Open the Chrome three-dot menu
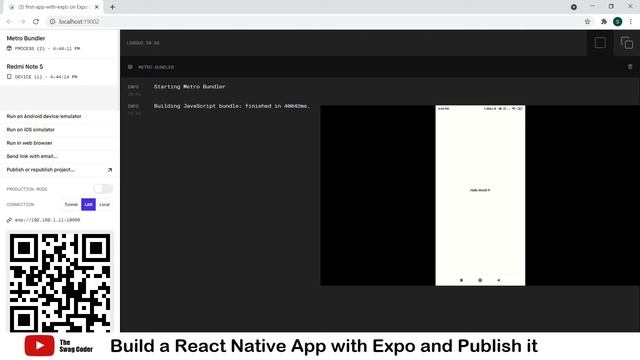Screen dimensions: 640x360 click(x=631, y=22)
